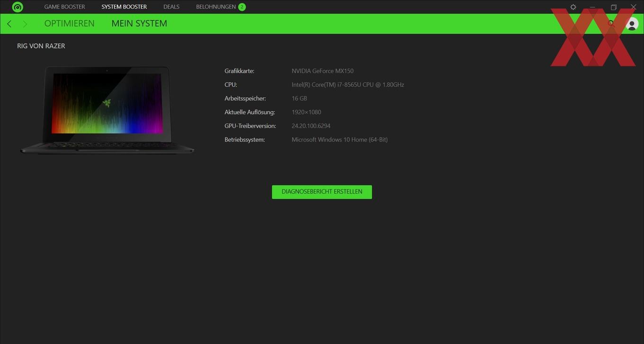Viewport: 644px width, 344px height.
Task: Click the Grafikkarte label
Action: [240, 71]
